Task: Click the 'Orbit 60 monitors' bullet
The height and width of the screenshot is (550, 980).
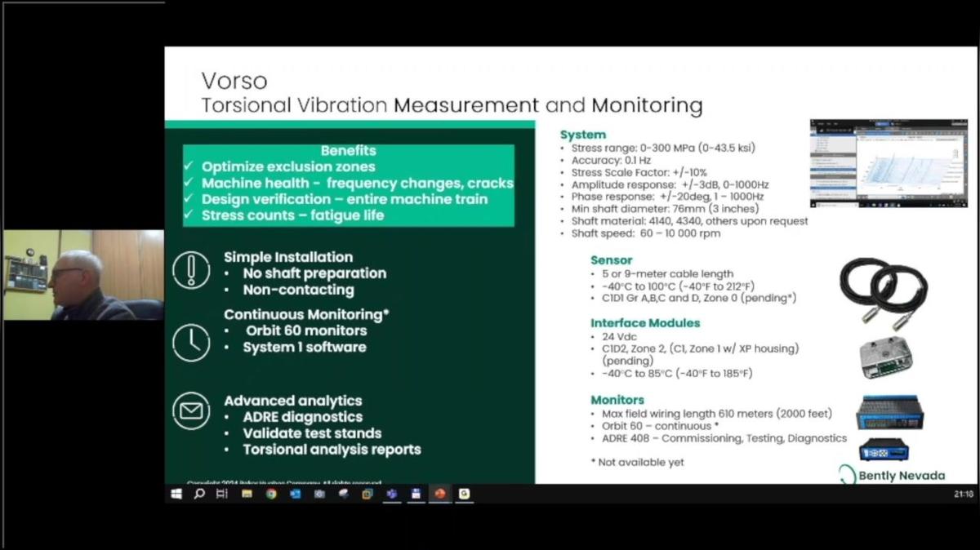Action: point(306,330)
